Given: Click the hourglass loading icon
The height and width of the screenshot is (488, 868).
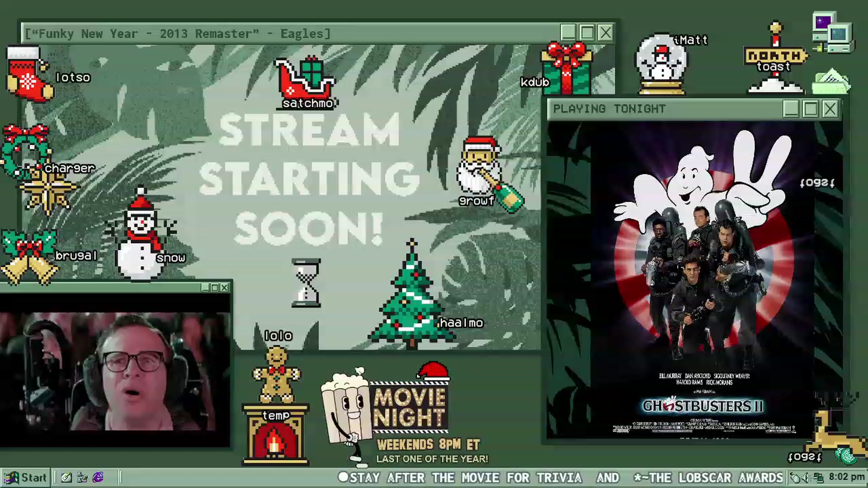Looking at the screenshot, I should [x=306, y=283].
